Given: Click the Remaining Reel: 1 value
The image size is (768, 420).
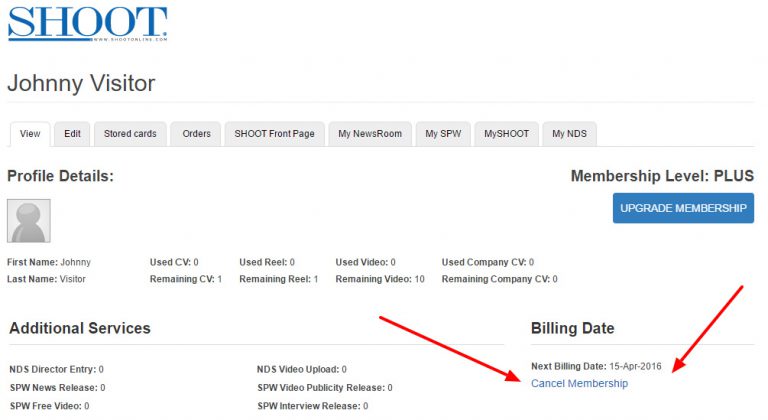Looking at the screenshot, I should (279, 279).
